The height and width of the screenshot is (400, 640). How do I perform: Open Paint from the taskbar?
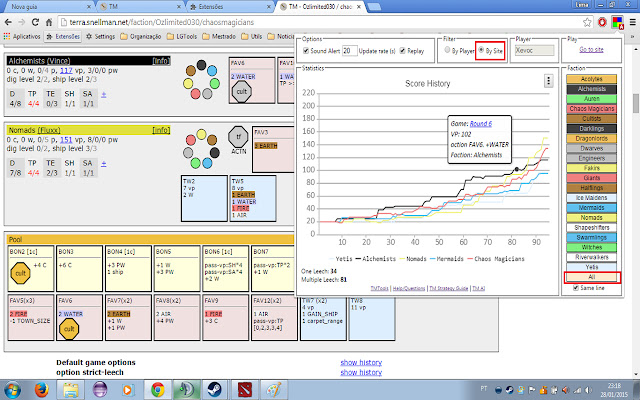(x=274, y=390)
